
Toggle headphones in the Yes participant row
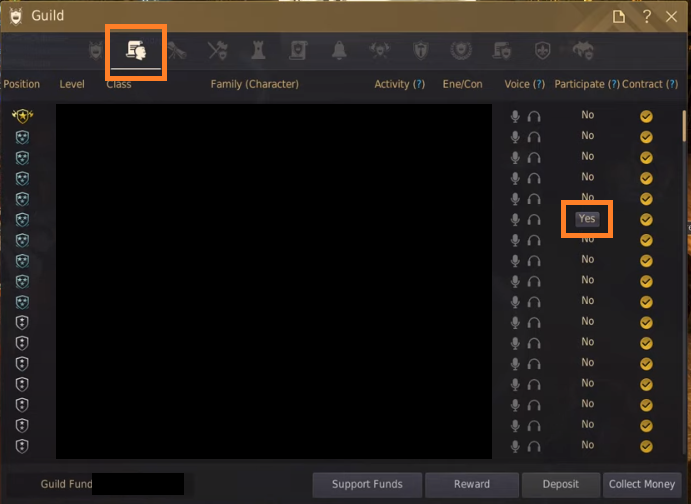534,220
